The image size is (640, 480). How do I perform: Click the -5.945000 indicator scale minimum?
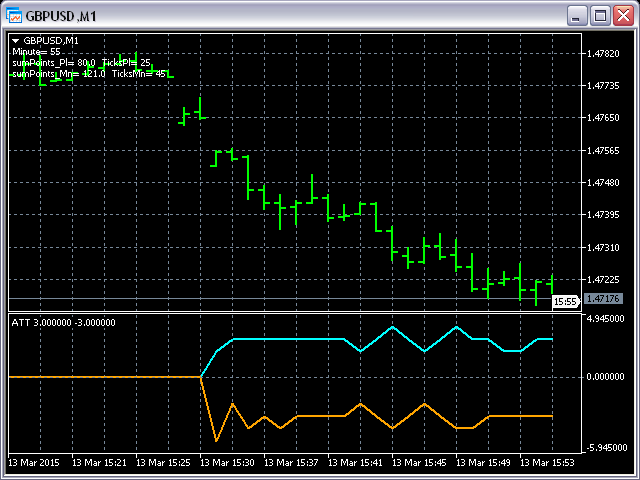click(606, 448)
